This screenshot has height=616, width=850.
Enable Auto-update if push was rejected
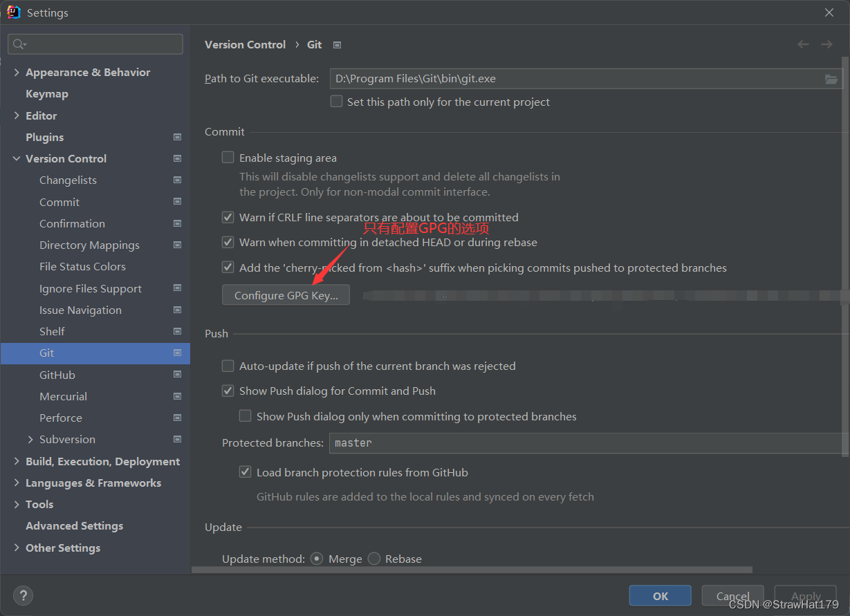(228, 366)
